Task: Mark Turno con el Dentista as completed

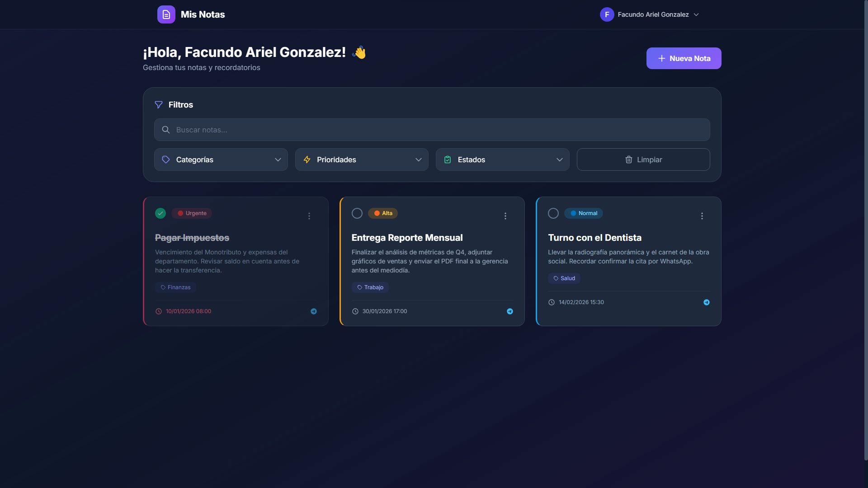Action: point(553,213)
